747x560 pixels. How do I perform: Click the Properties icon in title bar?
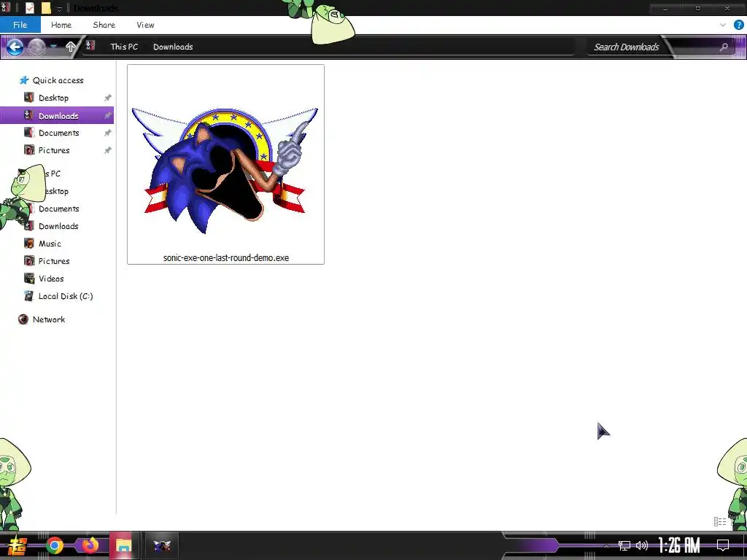[x=30, y=7]
